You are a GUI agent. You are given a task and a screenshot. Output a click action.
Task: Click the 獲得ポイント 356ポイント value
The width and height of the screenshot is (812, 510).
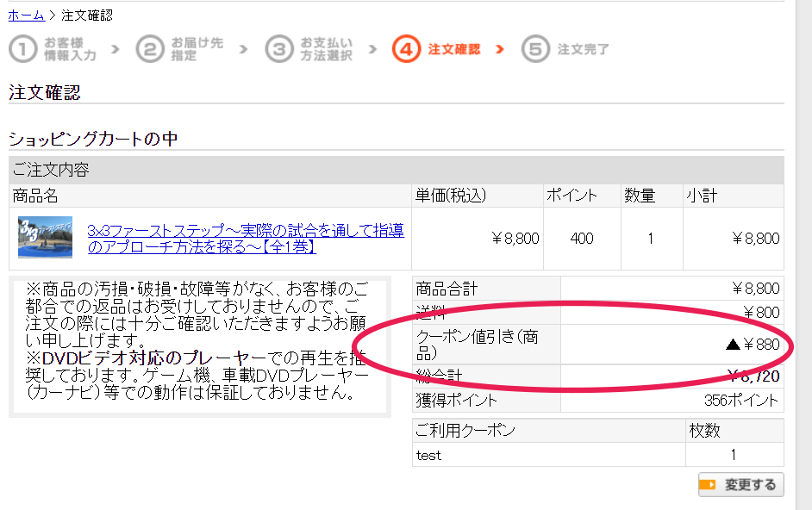(x=741, y=401)
